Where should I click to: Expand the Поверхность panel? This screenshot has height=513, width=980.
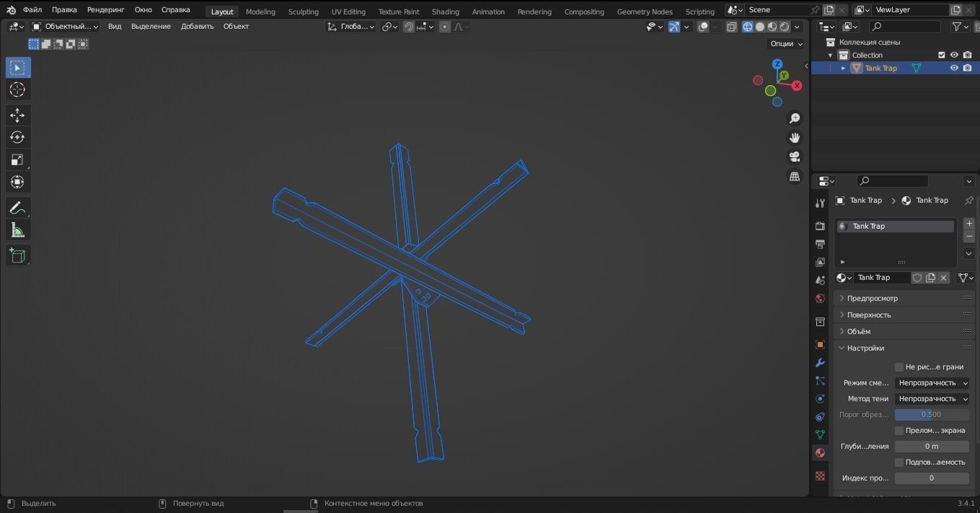point(869,315)
